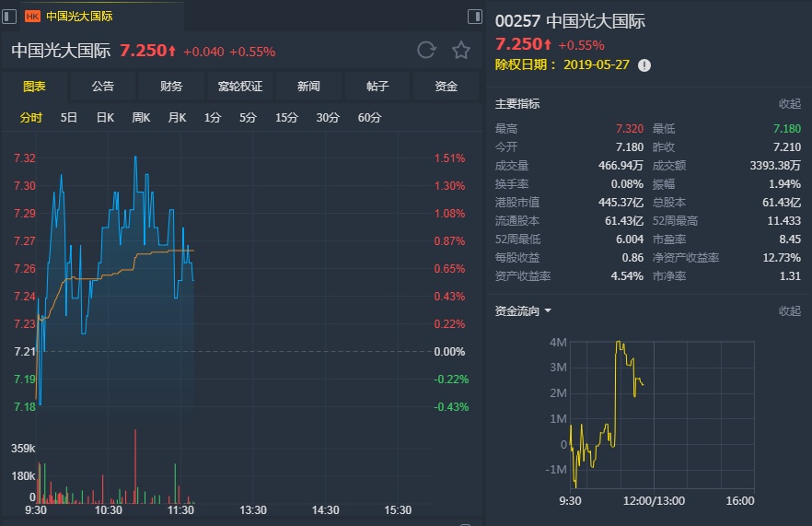
Task: Click the tallest red volume bar
Action: point(135,466)
